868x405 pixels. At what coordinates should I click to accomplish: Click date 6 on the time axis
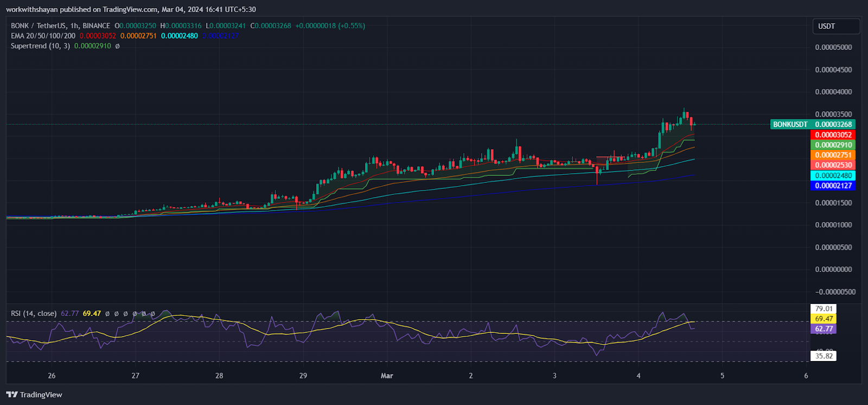coord(806,376)
